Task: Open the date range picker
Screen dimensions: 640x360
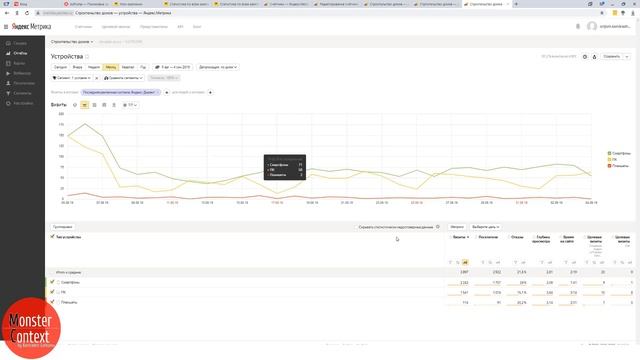Action: 172,67
